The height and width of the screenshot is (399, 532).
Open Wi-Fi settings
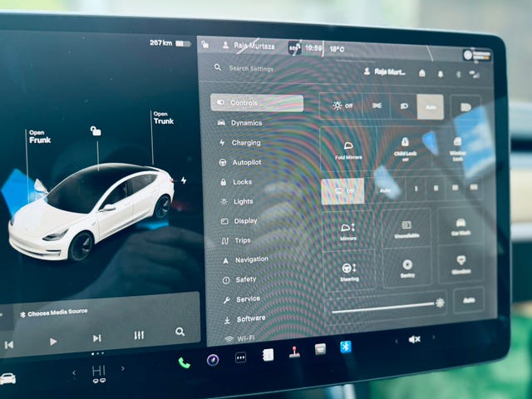coord(240,338)
